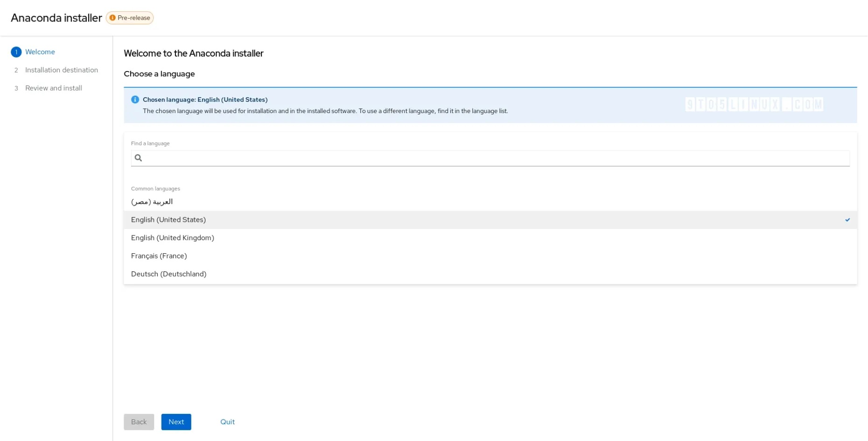868x441 pixels.
Task: Select the Arabic (Egypt) language option
Action: 152,202
